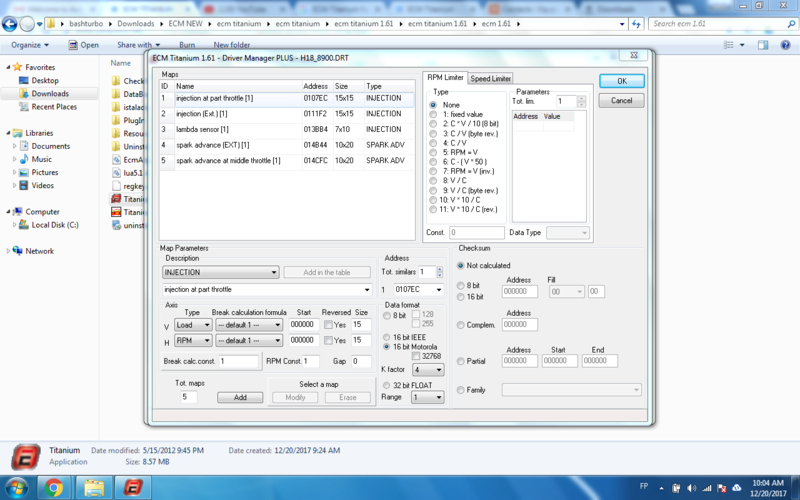Choose 8 bit data format
The width and height of the screenshot is (800, 500).
pos(387,316)
